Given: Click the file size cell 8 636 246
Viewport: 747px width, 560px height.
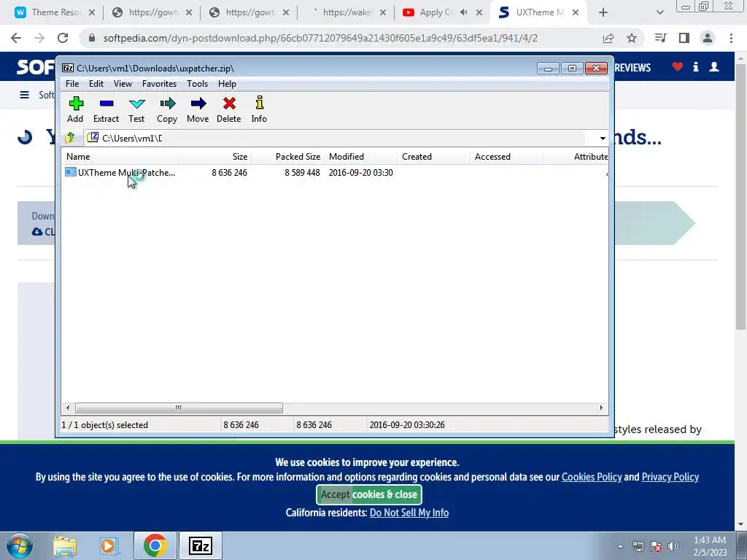Looking at the screenshot, I should [229, 172].
